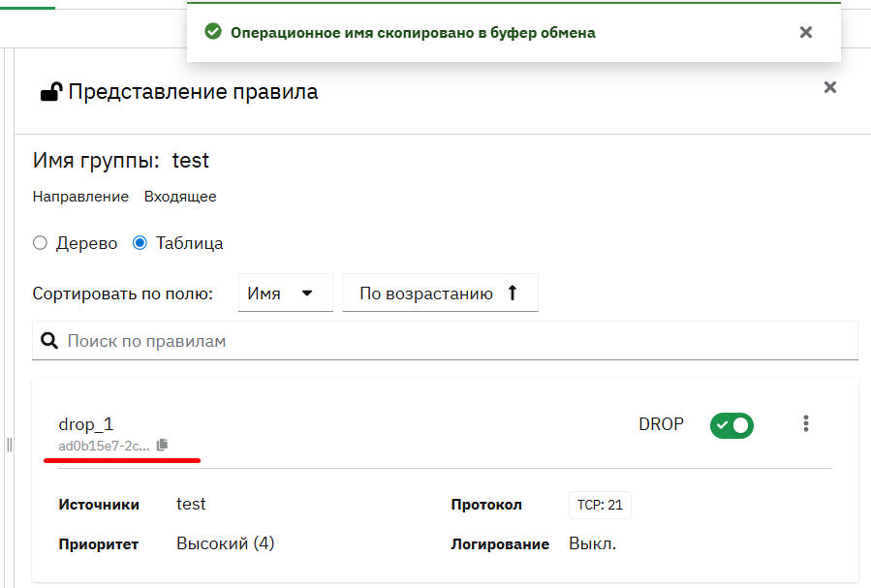The width and height of the screenshot is (871, 588).
Task: Dismiss the clipboard notification with its X
Action: [806, 32]
